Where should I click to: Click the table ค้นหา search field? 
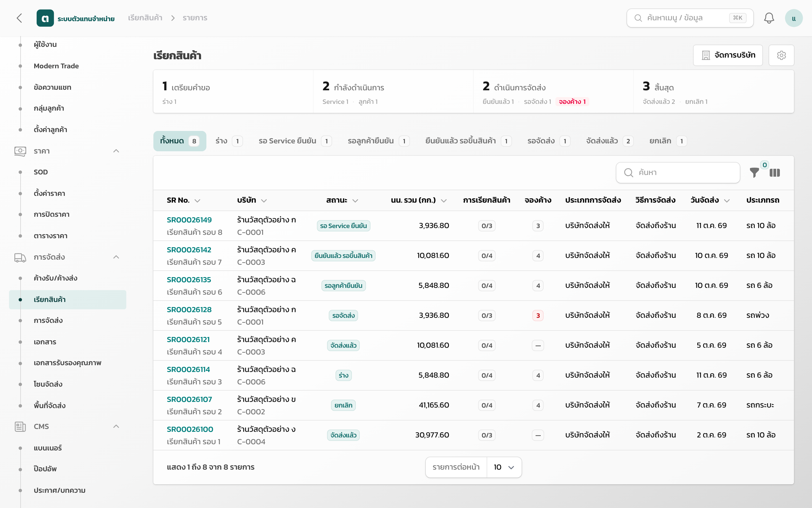678,173
